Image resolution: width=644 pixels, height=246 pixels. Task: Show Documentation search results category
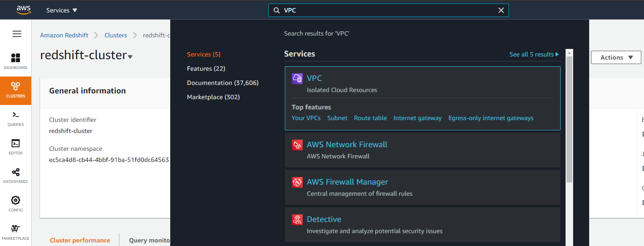click(222, 83)
